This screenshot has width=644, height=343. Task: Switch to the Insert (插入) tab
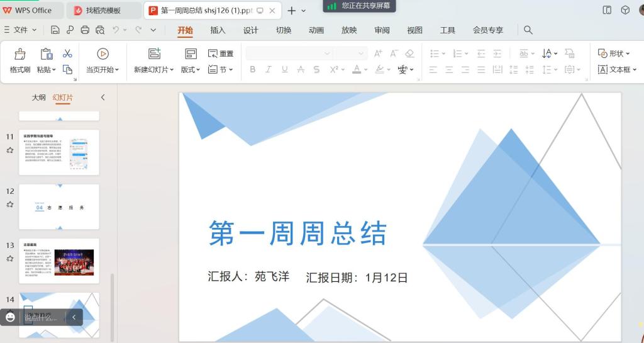click(218, 30)
